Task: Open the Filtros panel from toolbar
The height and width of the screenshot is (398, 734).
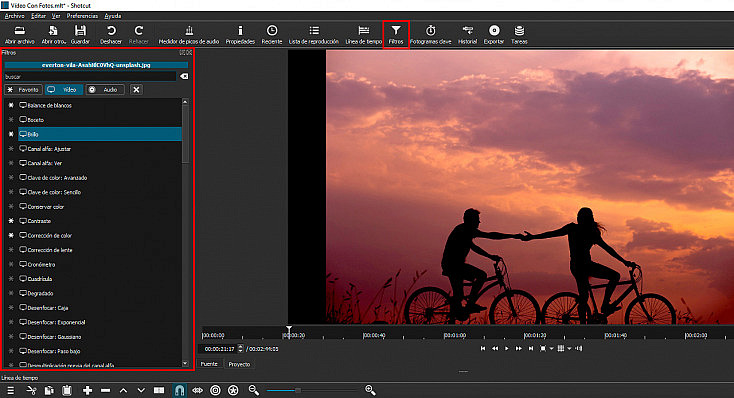Action: point(396,35)
